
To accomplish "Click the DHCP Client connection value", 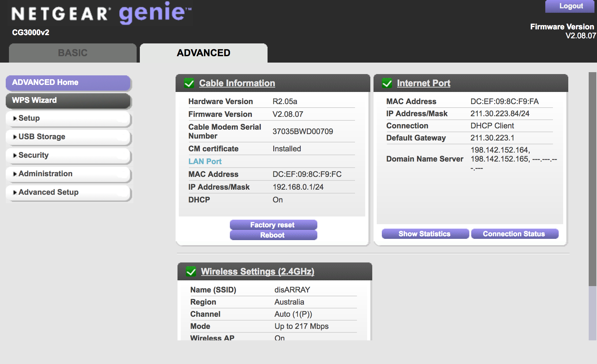I will click(492, 126).
